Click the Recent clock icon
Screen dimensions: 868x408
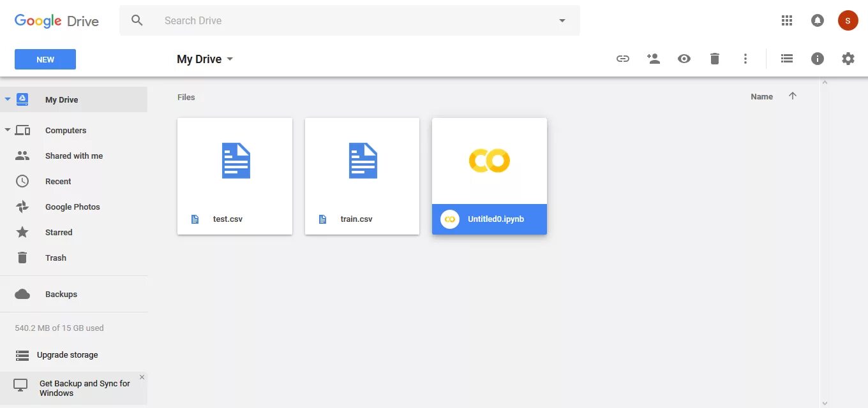(x=22, y=181)
